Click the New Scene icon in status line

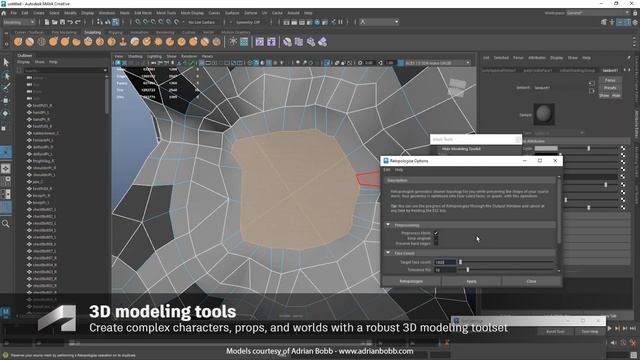pyautogui.click(x=47, y=22)
